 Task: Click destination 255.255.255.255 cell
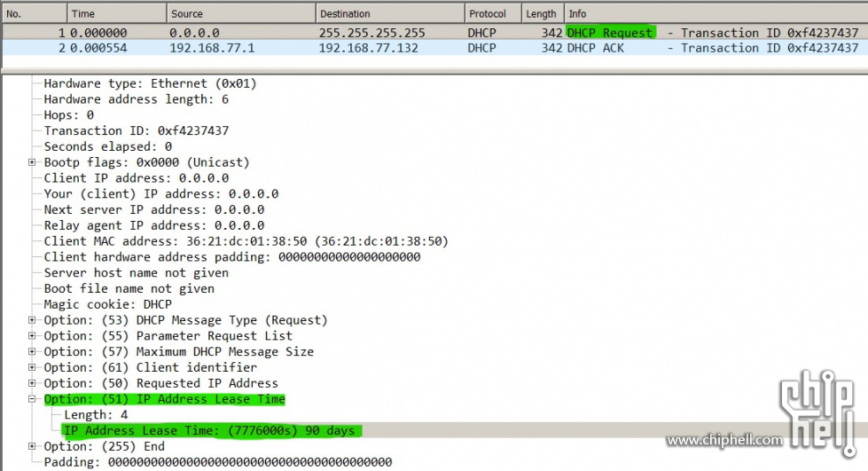[x=372, y=33]
